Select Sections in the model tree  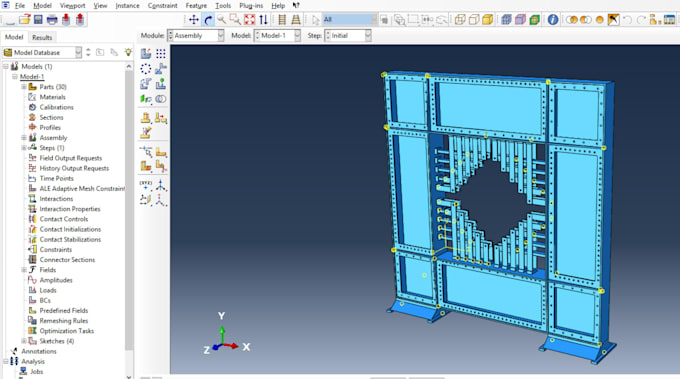pos(51,118)
